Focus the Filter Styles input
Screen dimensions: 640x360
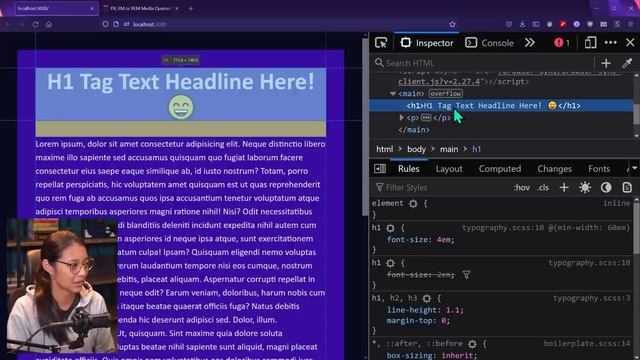(441, 187)
